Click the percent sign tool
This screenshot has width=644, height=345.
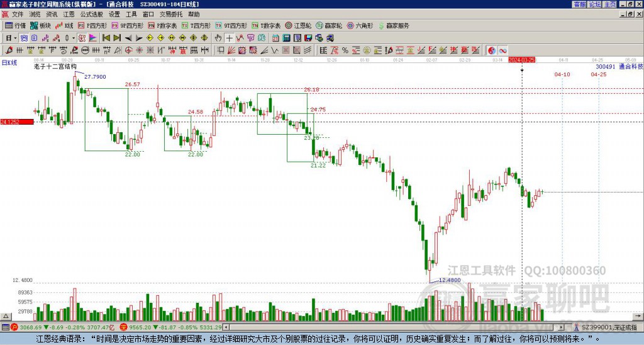pos(345,50)
